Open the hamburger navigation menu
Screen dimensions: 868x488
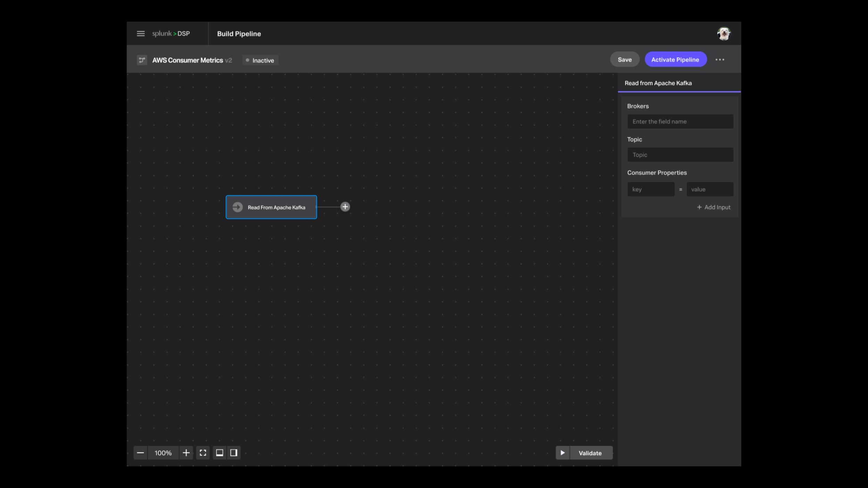click(x=141, y=34)
